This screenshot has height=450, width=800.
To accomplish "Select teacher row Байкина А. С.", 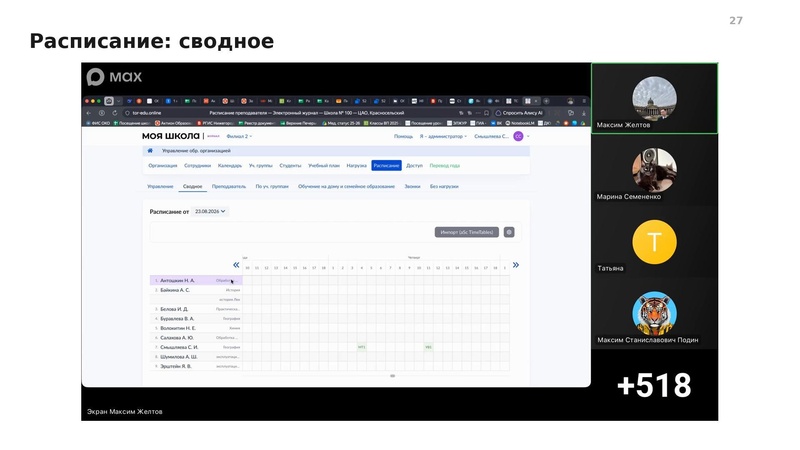I will tap(196, 290).
